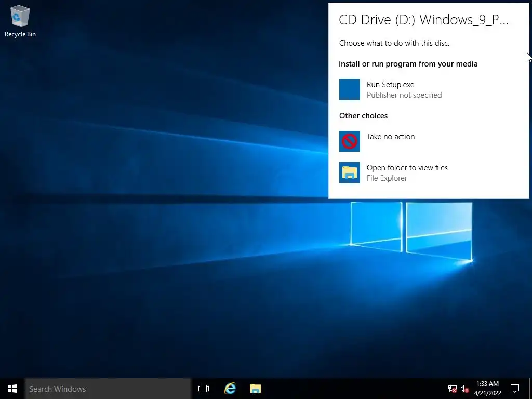Click the 'Other choices' heading
This screenshot has width=532, height=399.
363,116
